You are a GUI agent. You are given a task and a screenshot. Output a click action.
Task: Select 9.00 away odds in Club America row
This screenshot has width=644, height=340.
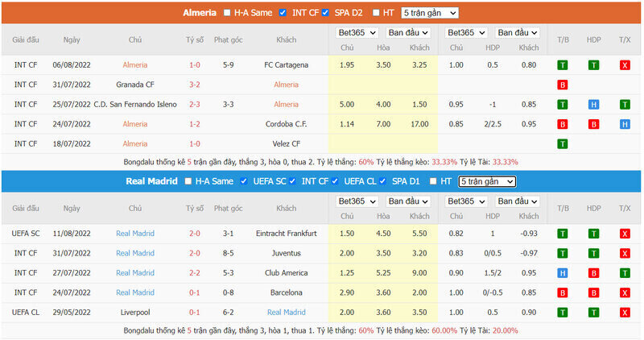(419, 273)
